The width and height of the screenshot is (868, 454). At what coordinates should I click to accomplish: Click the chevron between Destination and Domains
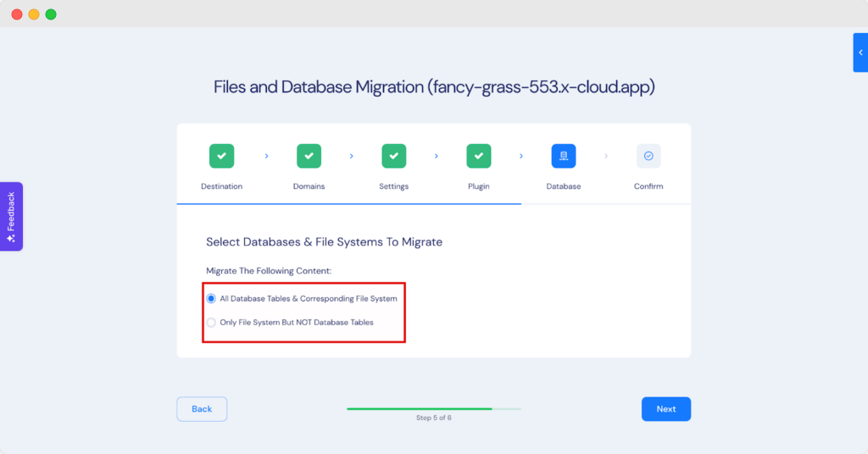click(x=266, y=157)
